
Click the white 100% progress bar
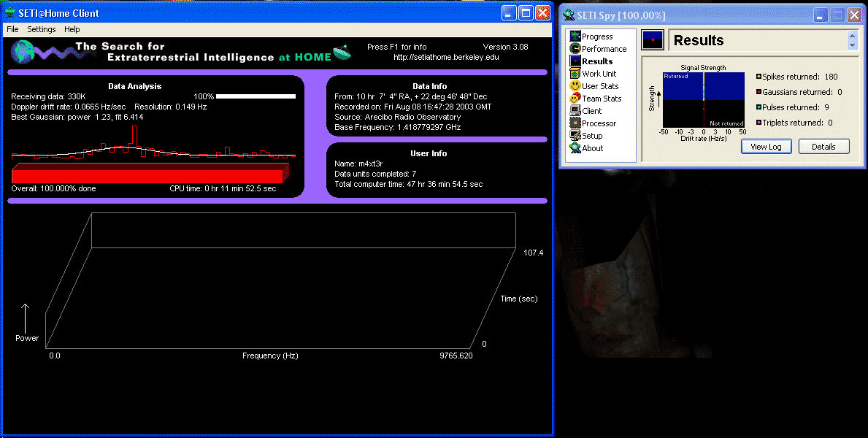click(256, 96)
